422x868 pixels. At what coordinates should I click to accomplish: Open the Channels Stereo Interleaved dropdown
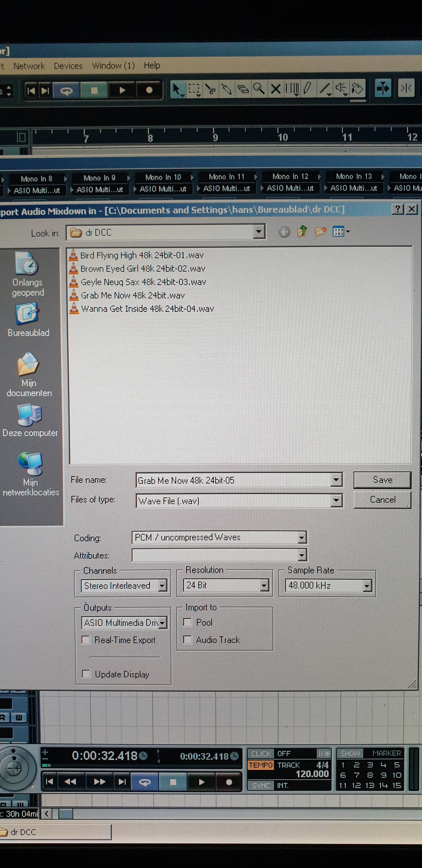click(162, 586)
